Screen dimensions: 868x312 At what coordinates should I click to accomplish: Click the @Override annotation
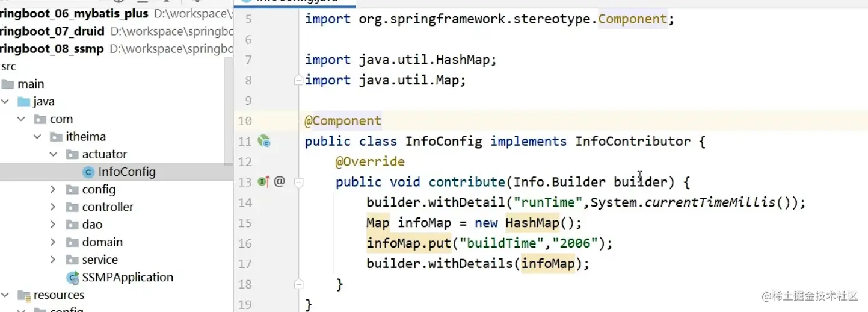(x=370, y=161)
